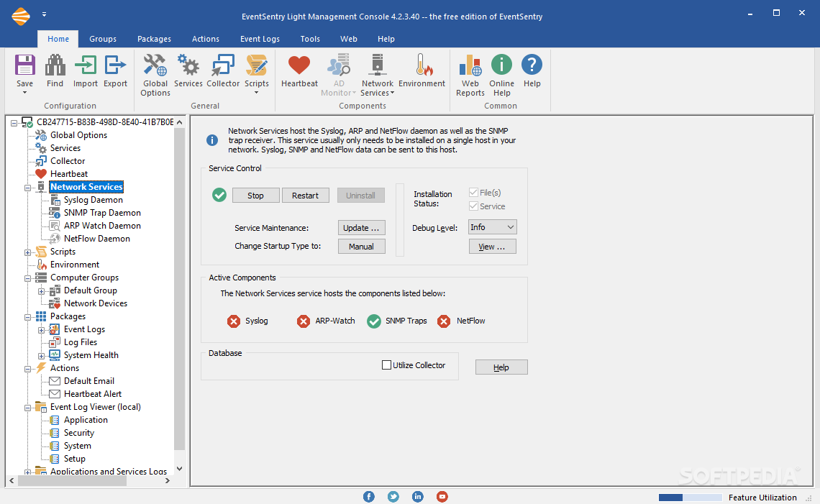This screenshot has height=504, width=820.
Task: Select Log Files in the tree
Action: [81, 342]
